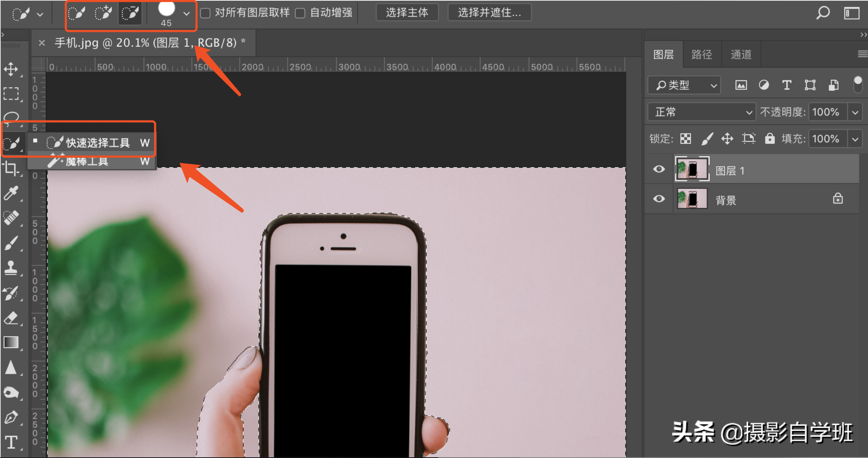The image size is (868, 458).
Task: Select the Move tool
Action: point(11,69)
